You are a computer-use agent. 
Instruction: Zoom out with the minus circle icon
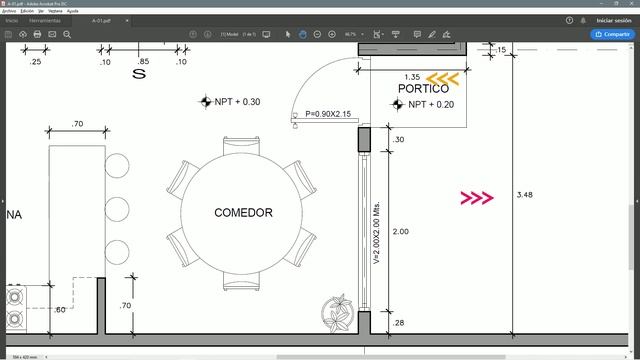click(x=317, y=35)
